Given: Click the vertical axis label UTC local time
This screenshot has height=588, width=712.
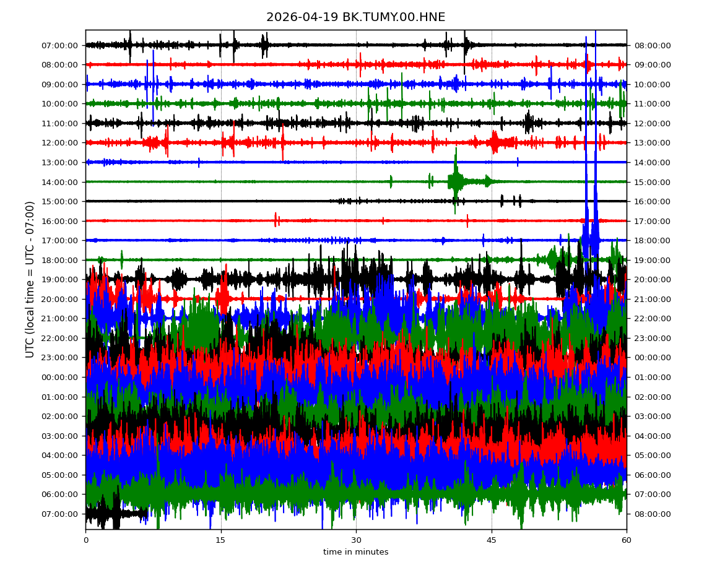Looking at the screenshot, I should click(30, 279).
